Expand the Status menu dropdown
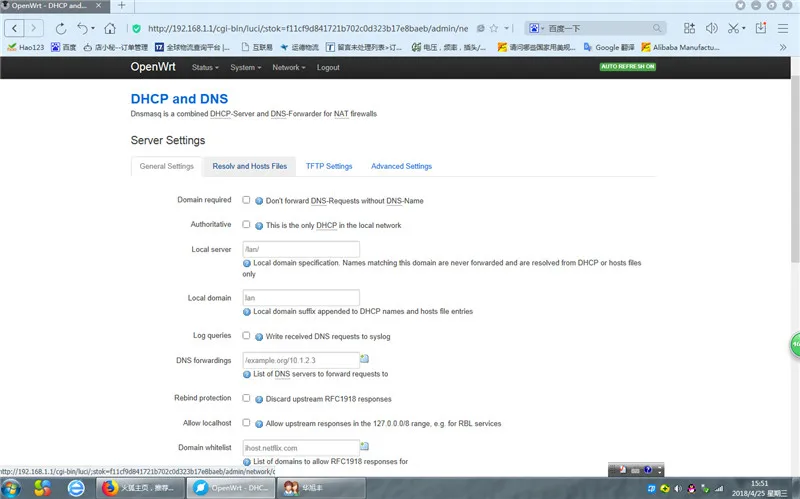The height and width of the screenshot is (499, 800). point(205,67)
